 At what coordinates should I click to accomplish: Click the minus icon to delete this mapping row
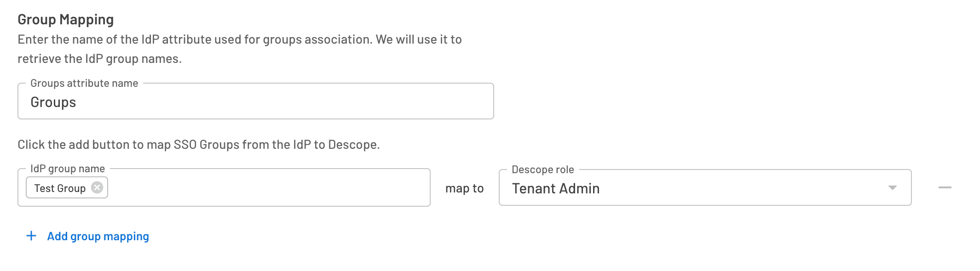point(945,187)
